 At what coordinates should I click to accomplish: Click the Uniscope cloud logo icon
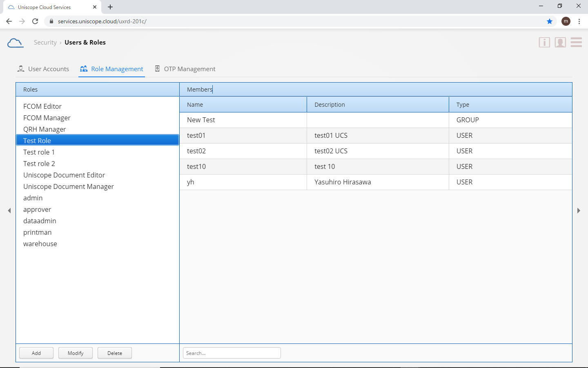[x=15, y=43]
